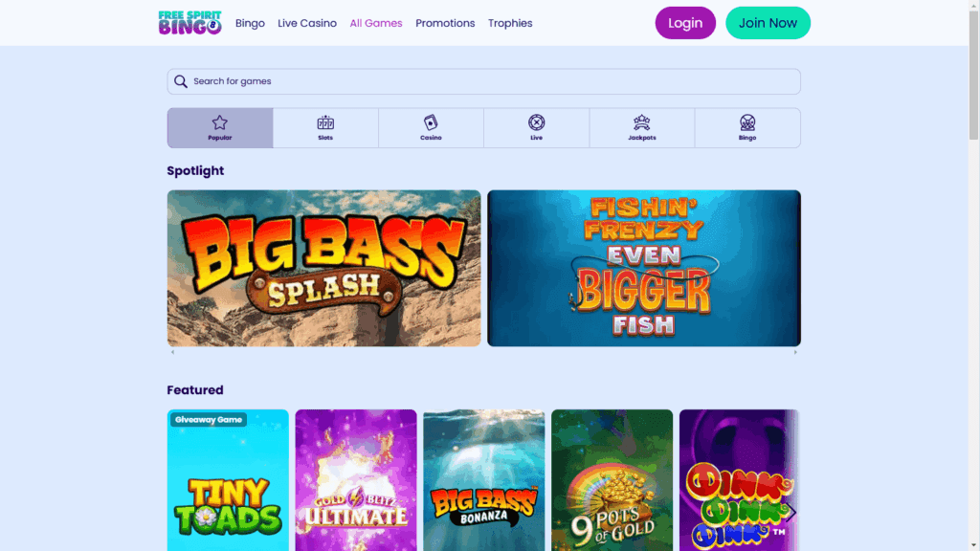Screen dimensions: 980x551
Task: Click Spotlight carousel right arrow
Action: tap(795, 352)
